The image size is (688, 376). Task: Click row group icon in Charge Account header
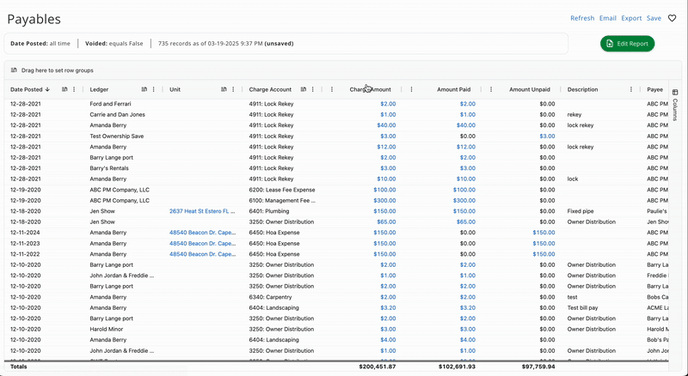click(303, 90)
